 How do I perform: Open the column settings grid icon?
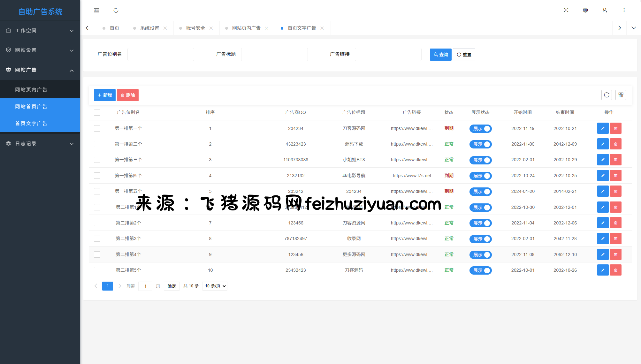click(x=621, y=95)
